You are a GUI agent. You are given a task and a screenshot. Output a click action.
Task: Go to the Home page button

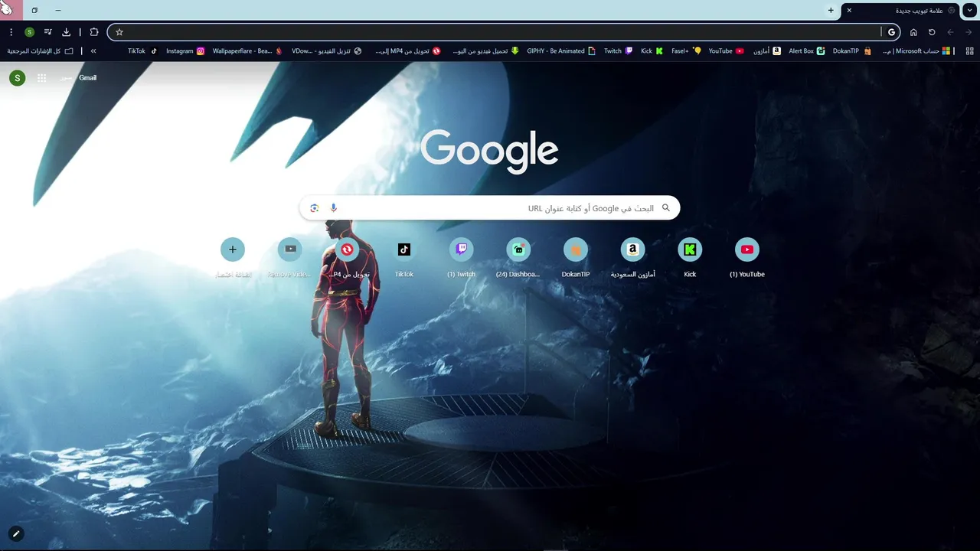pos(913,32)
